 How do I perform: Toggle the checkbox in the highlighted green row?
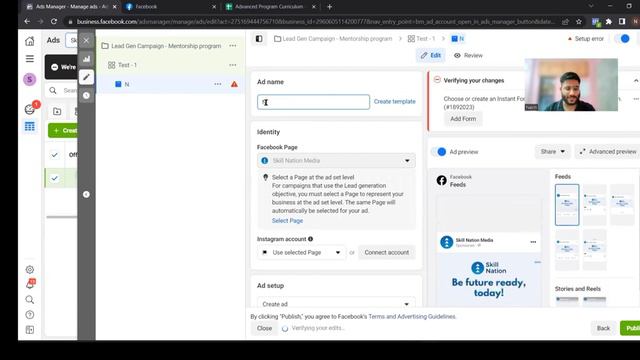pyautogui.click(x=54, y=178)
